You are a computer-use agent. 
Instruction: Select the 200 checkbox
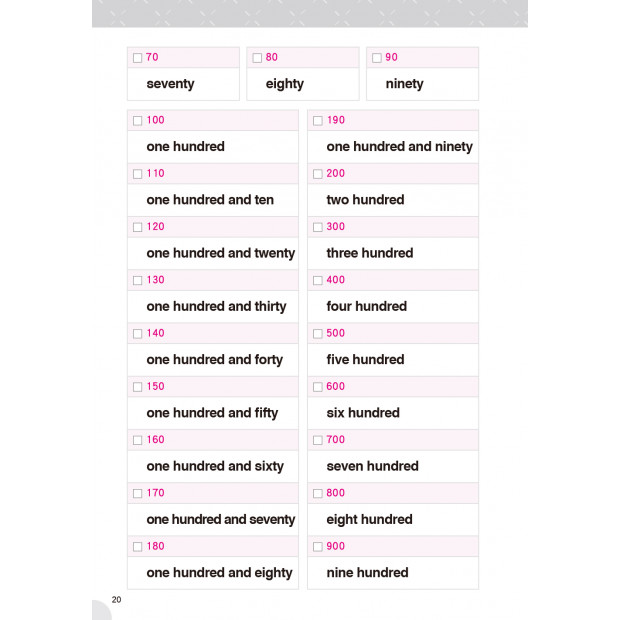click(x=318, y=174)
